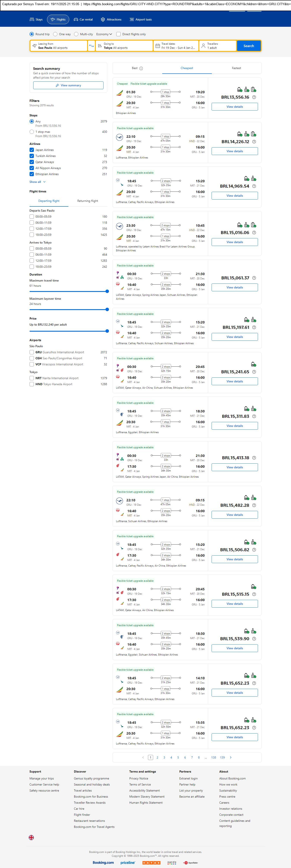
Task: Click the calendar icon in Travel dates field
Action: pos(157,46)
